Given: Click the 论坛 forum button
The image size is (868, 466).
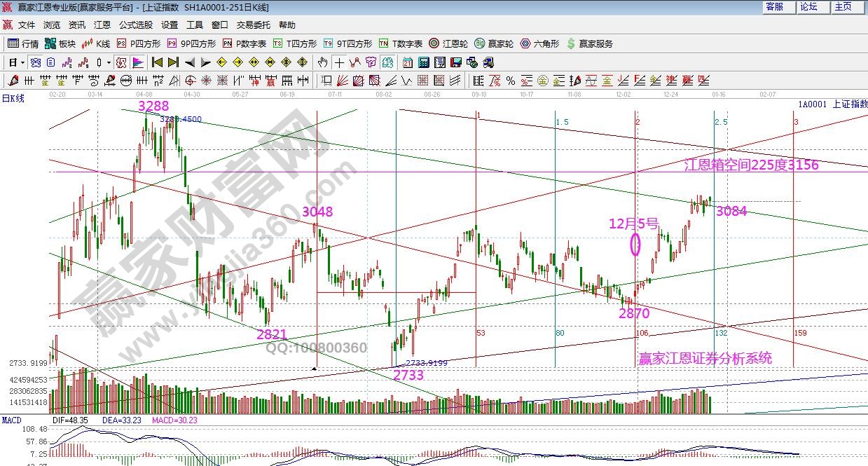Looking at the screenshot, I should point(808,7).
